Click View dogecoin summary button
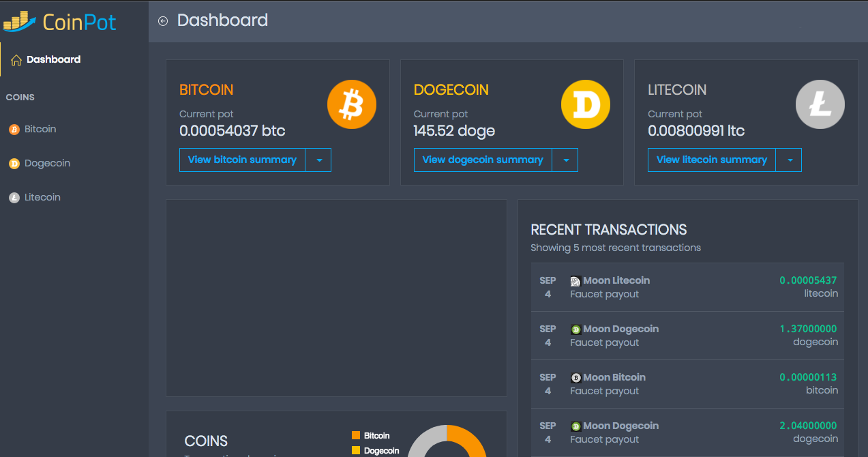The width and height of the screenshot is (868, 457). click(x=483, y=160)
